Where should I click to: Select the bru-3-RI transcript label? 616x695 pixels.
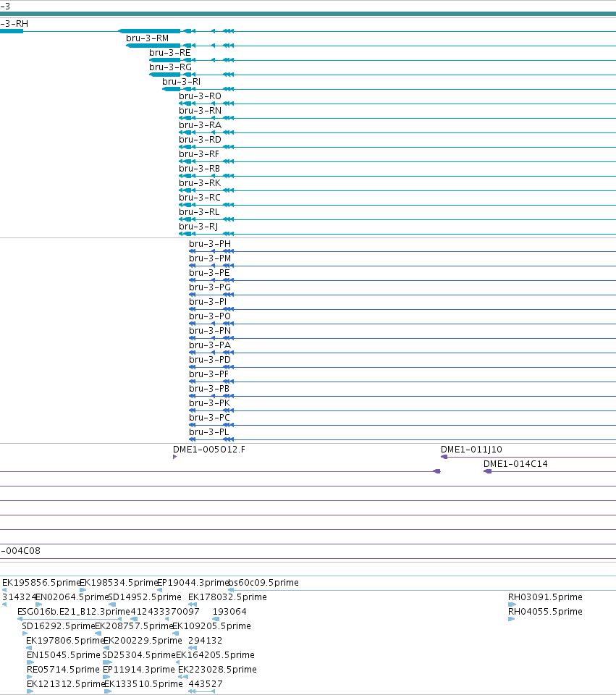[181, 82]
